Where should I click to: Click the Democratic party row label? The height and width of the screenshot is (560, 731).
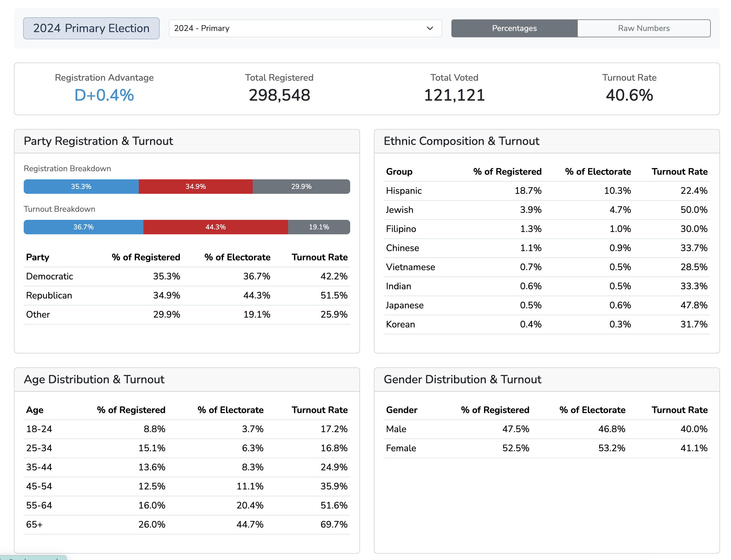point(49,276)
